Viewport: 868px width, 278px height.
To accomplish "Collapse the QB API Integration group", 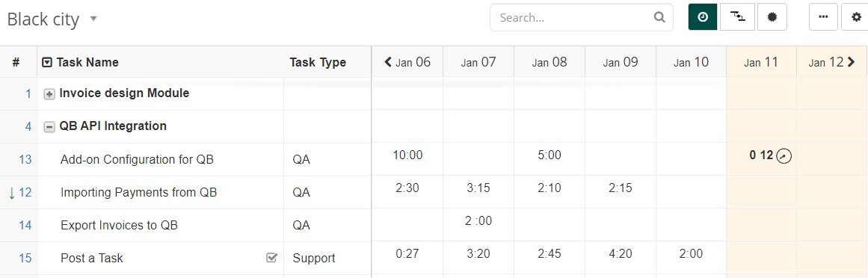I will click(49, 127).
